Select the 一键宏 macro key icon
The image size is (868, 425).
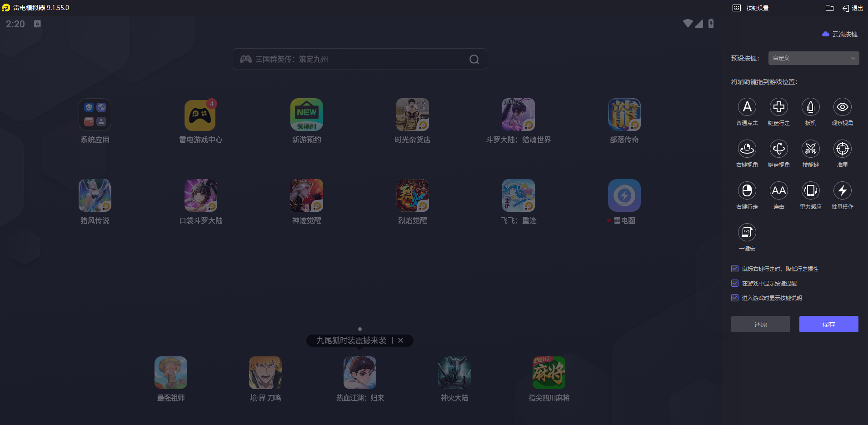point(747,233)
